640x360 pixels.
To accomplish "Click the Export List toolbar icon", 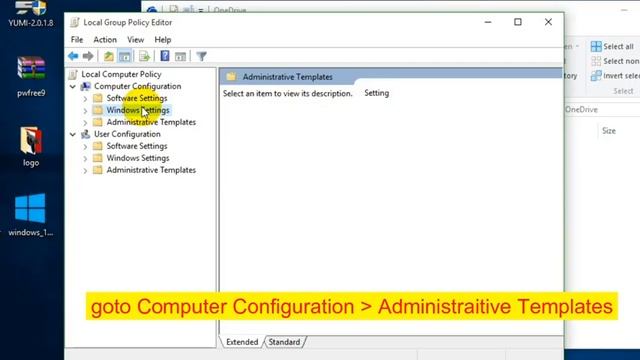I will point(144,56).
